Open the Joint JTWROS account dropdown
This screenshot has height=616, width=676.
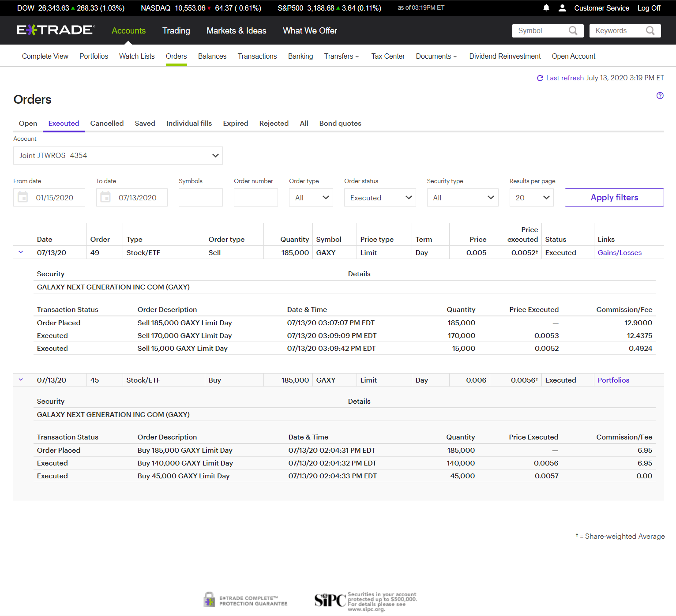tap(118, 155)
